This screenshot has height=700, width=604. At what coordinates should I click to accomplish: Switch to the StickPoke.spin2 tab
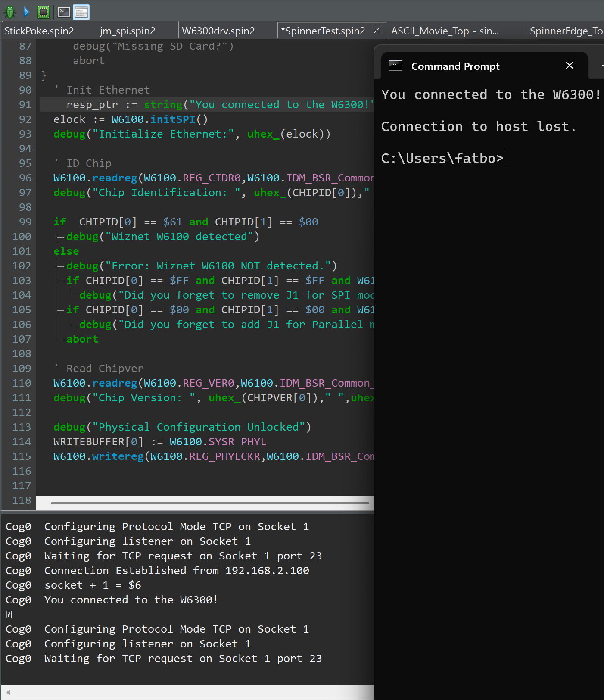[40, 31]
